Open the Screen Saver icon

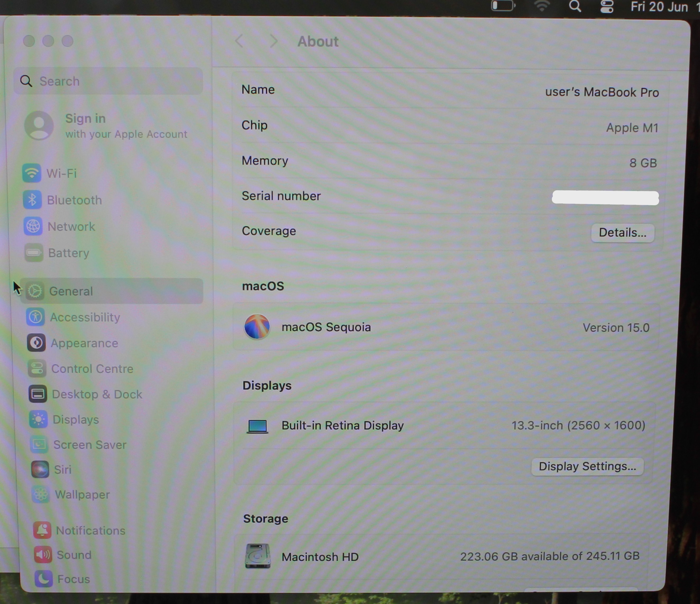click(39, 444)
